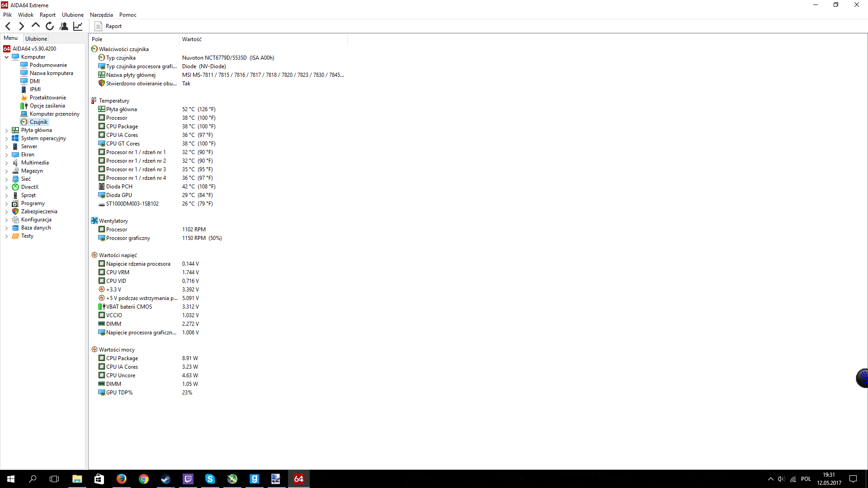
Task: Open Google Chrome from the taskbar
Action: 143,479
